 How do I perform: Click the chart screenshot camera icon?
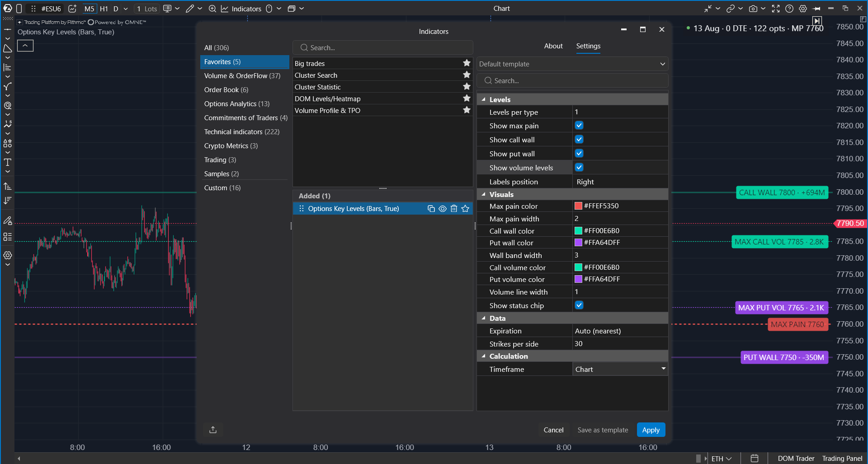(753, 9)
